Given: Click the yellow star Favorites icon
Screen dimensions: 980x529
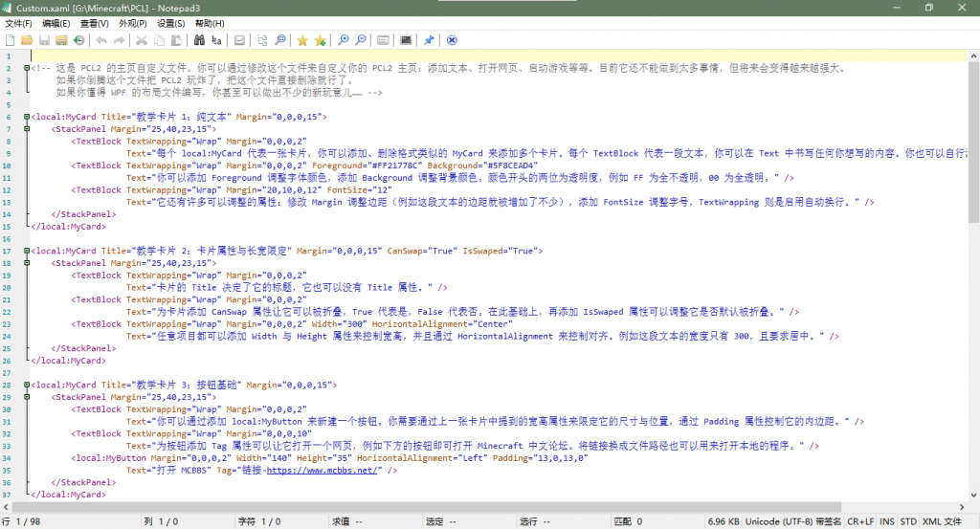Looking at the screenshot, I should [302, 40].
